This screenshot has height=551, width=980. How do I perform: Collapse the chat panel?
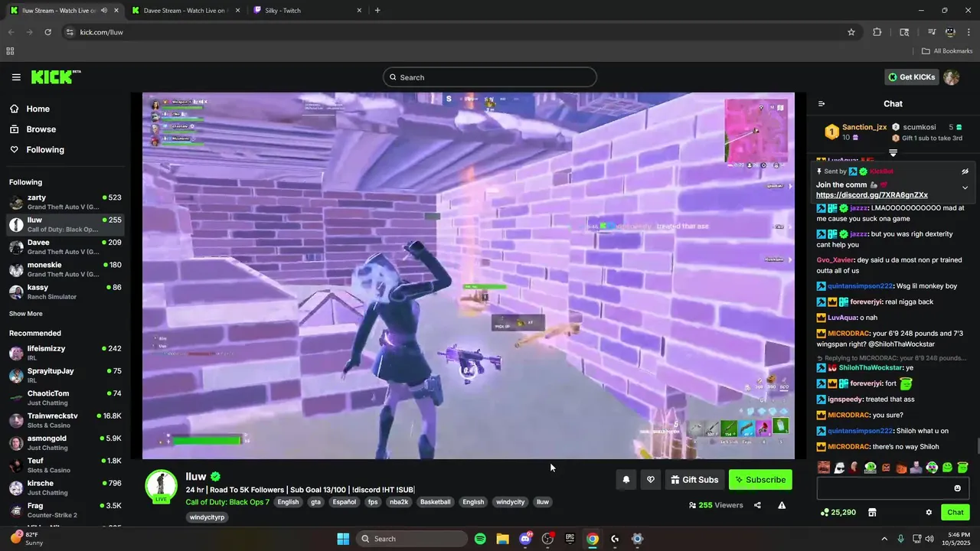[822, 104]
